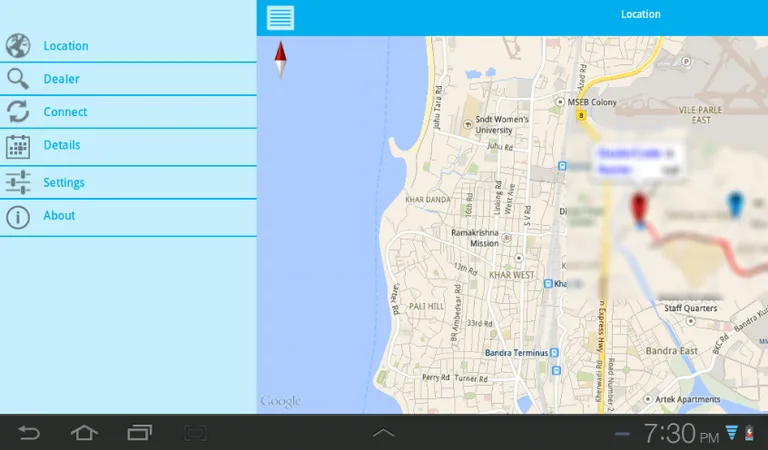Tap the KHAR WEST map label
Viewport: 768px width, 450px height.
512,275
